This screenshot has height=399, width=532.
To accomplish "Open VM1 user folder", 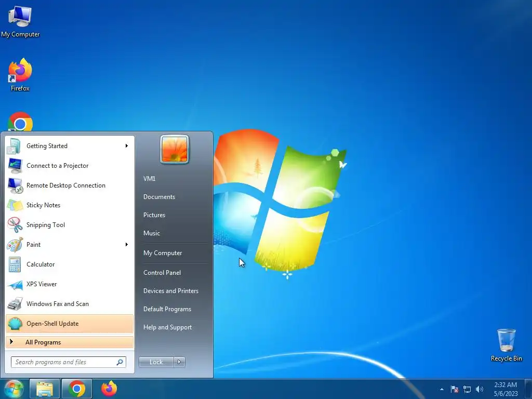I will click(x=149, y=179).
